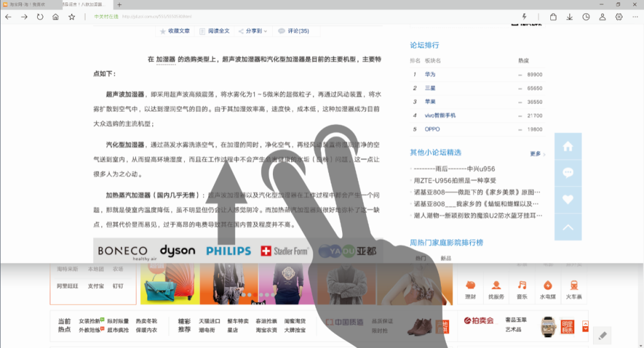Screen dimensions: 644x348
Task: Go forward in browser history
Action: 25,17
